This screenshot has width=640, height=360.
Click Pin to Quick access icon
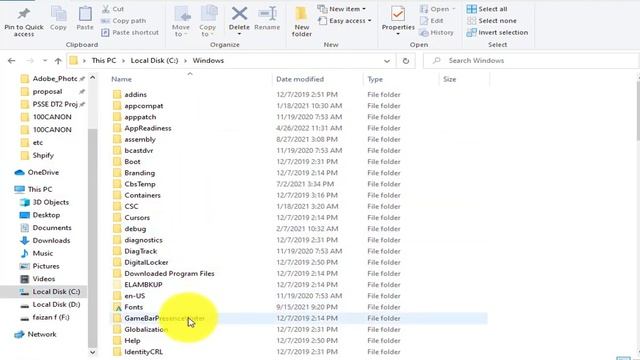click(x=24, y=14)
